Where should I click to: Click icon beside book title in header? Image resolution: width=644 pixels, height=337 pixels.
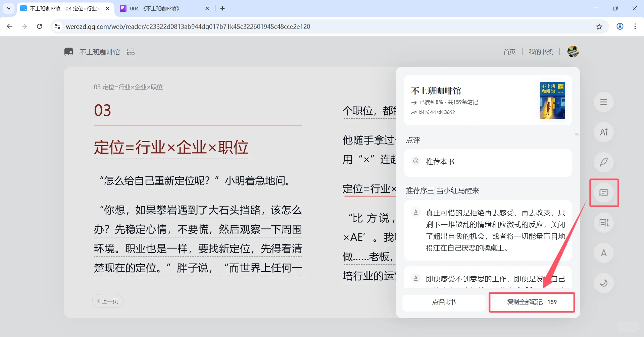click(x=131, y=52)
